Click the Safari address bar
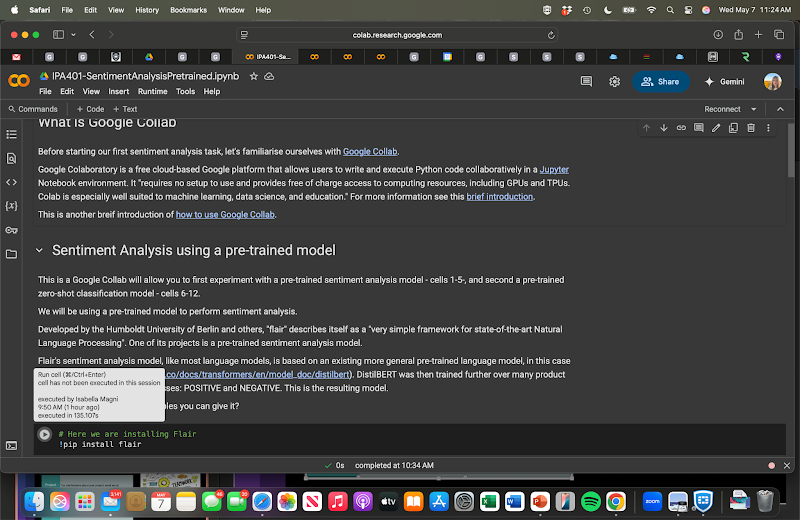 (x=397, y=35)
